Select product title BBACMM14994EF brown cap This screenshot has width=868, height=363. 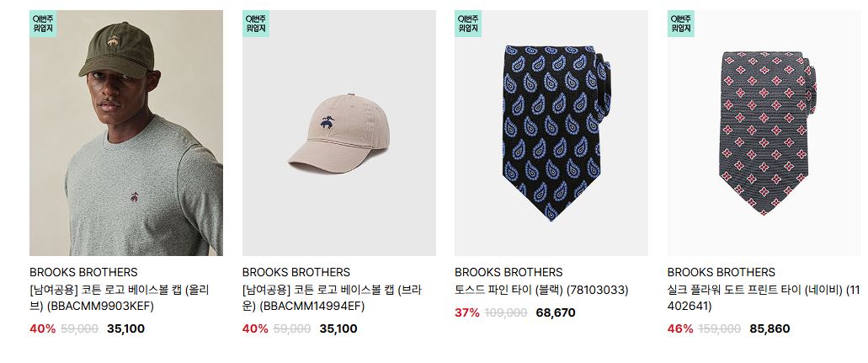(x=332, y=297)
